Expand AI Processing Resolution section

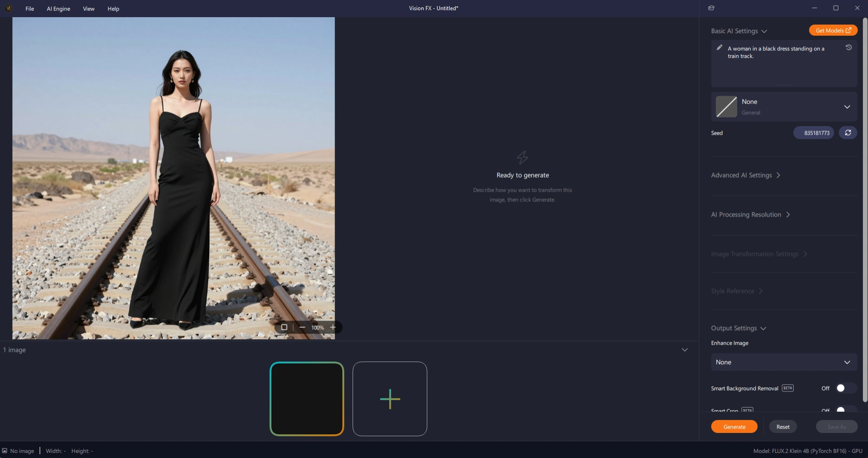coord(751,214)
